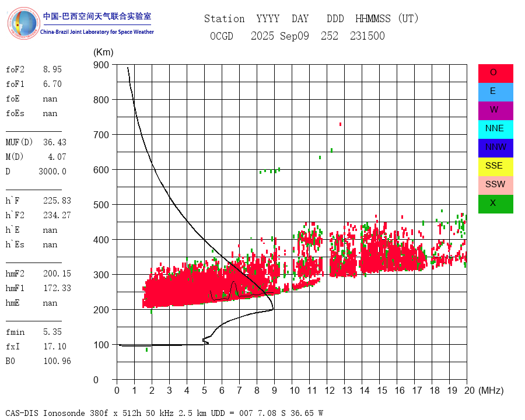Click the China-Brazil Joint Laboratory for Space Weather text
The height and width of the screenshot is (420, 525).
tap(97, 32)
